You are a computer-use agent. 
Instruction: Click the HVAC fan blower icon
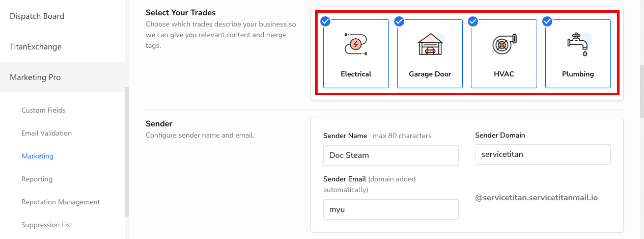pyautogui.click(x=504, y=44)
